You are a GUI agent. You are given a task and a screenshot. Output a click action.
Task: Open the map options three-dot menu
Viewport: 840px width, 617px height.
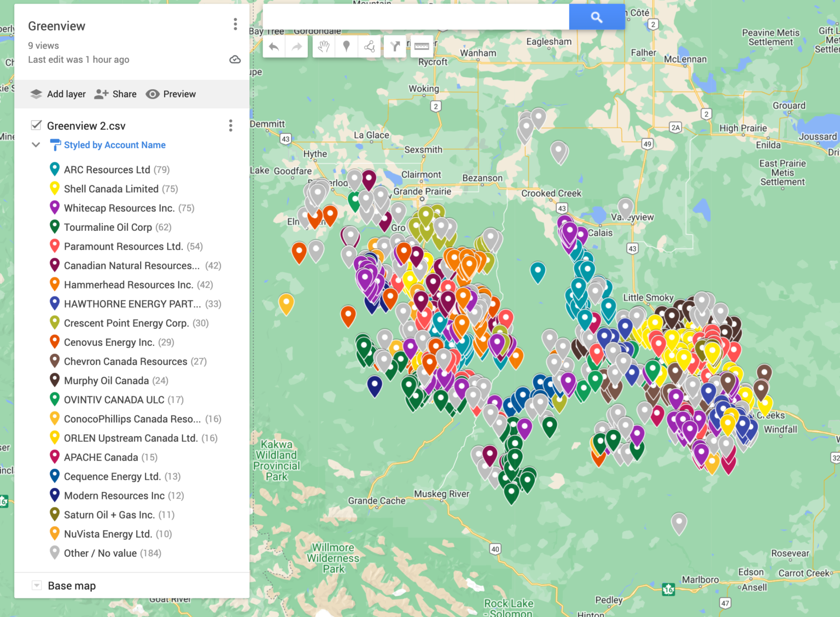pos(235,24)
